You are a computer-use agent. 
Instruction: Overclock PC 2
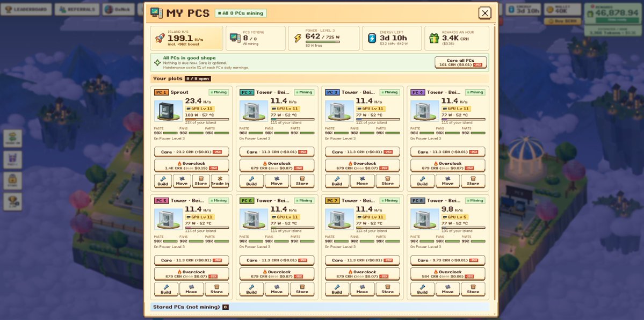tap(277, 165)
